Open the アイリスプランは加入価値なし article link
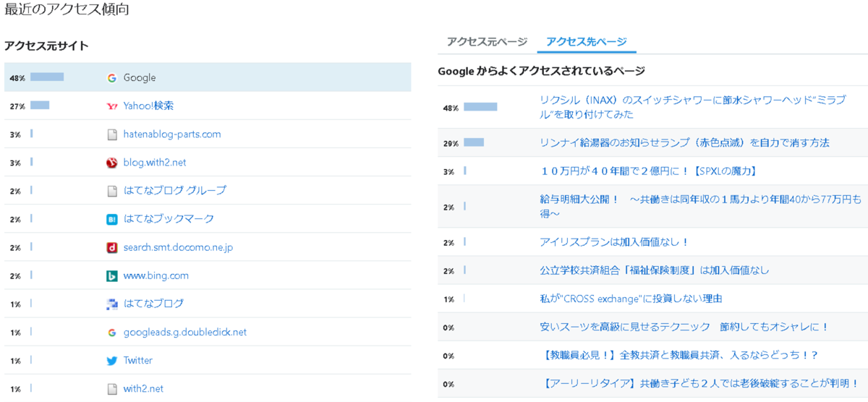Screen dimensions: 868x402 point(615,241)
